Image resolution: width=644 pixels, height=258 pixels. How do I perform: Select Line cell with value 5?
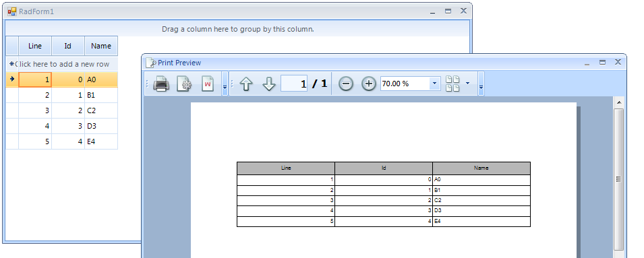pyautogui.click(x=35, y=141)
